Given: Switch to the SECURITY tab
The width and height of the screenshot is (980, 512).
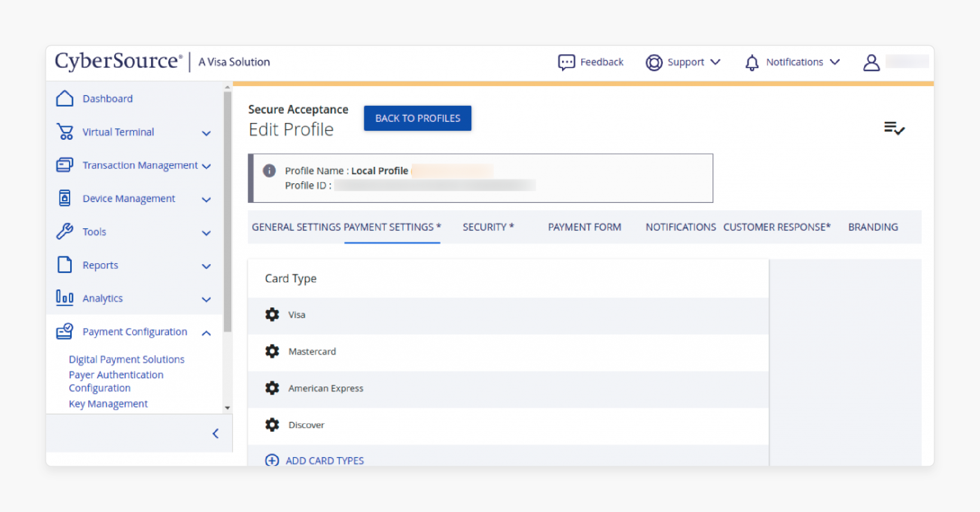Looking at the screenshot, I should click(487, 227).
